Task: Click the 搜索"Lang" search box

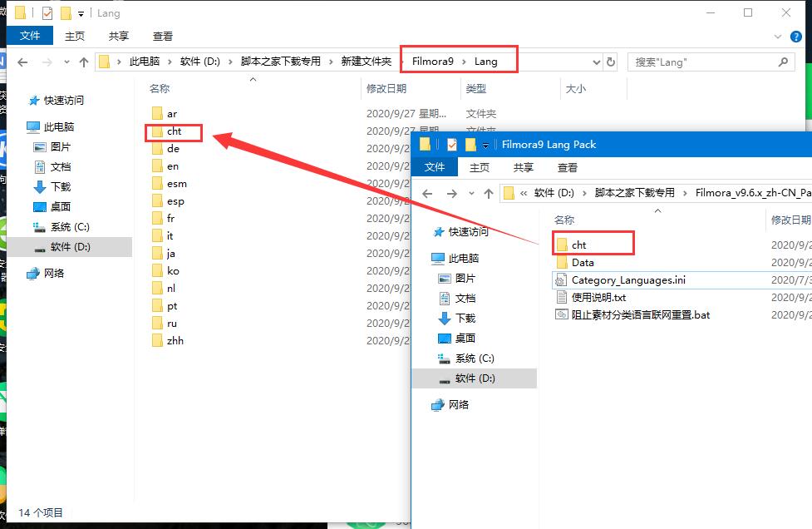Action: coord(711,62)
